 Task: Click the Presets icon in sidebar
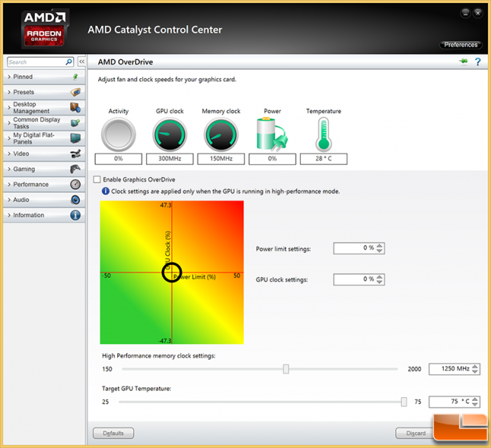pyautogui.click(x=75, y=92)
